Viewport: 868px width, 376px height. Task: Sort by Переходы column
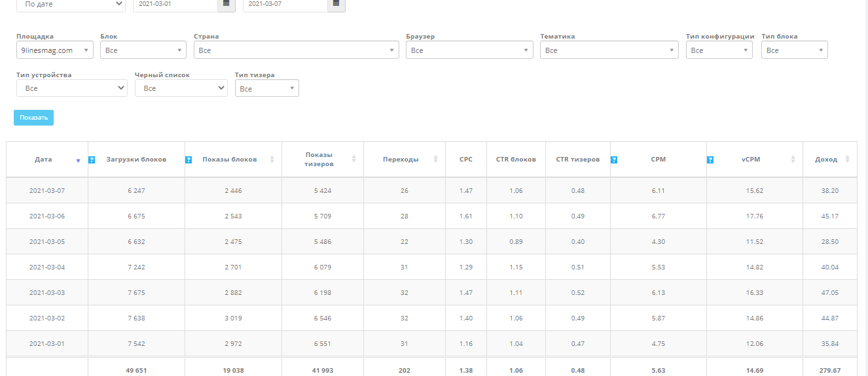point(436,159)
